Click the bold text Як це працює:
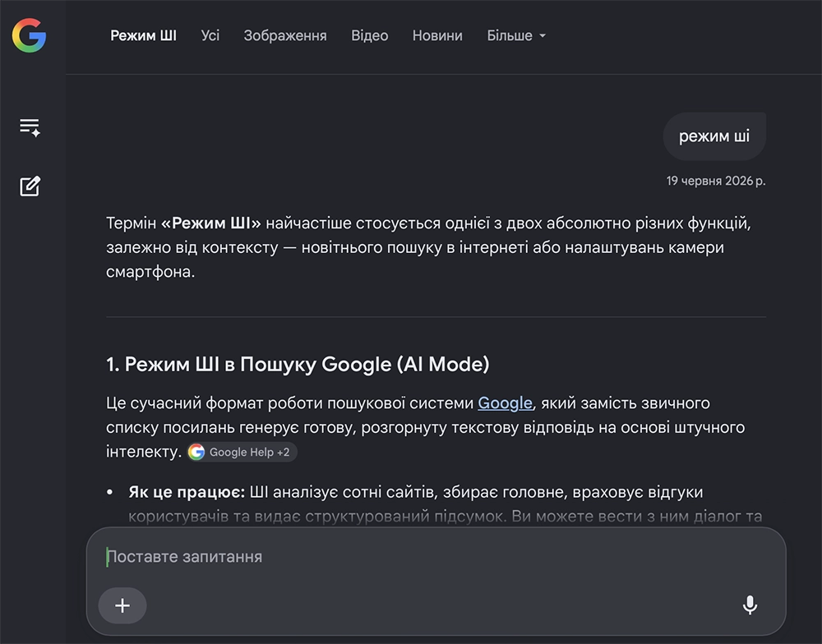 [x=187, y=492]
